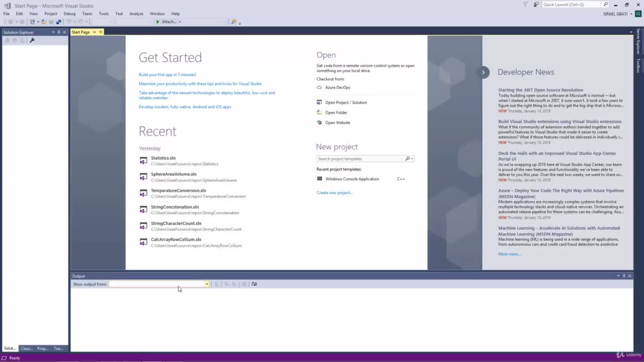Click the Open Project / Solution icon

(319, 103)
